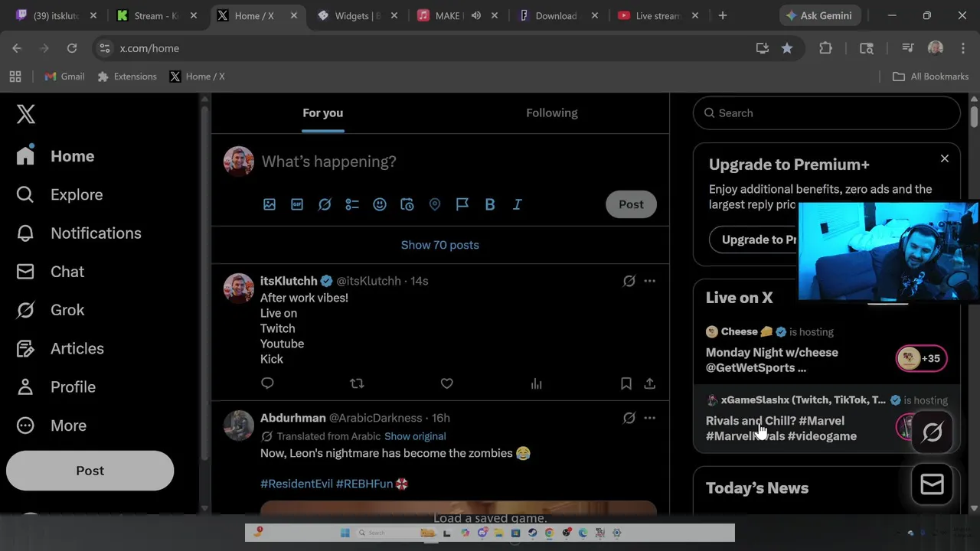Repost itsKlutchh's post

(357, 383)
